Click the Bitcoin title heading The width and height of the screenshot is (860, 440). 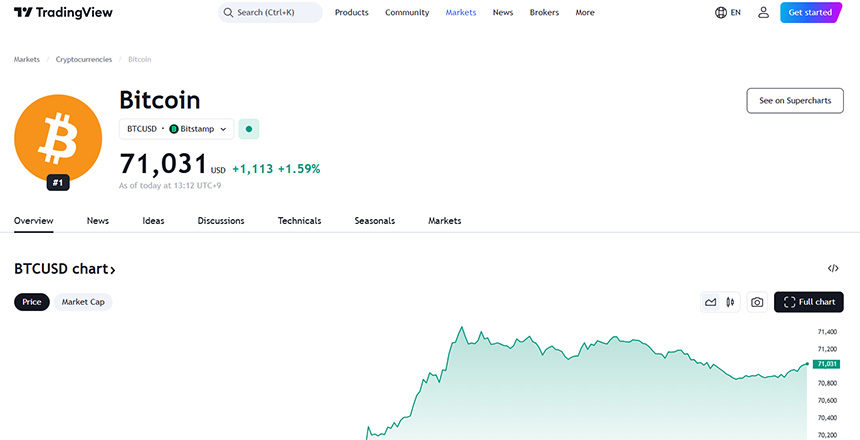click(160, 100)
